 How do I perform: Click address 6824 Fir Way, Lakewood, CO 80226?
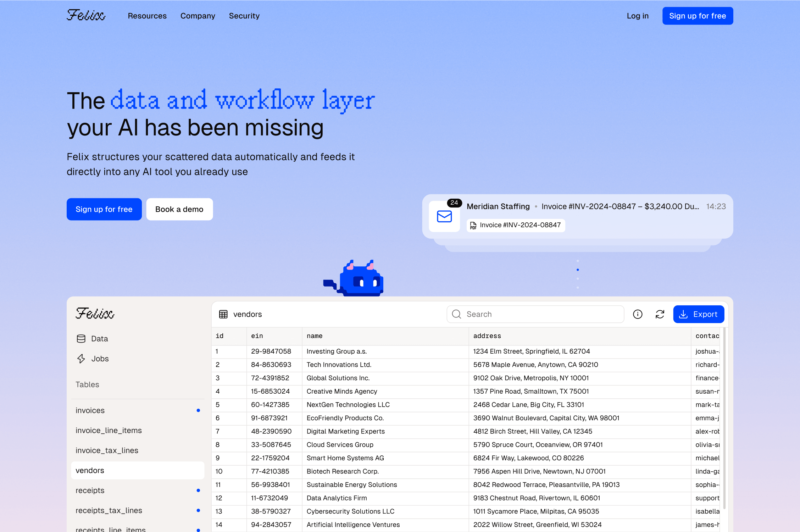pos(528,458)
